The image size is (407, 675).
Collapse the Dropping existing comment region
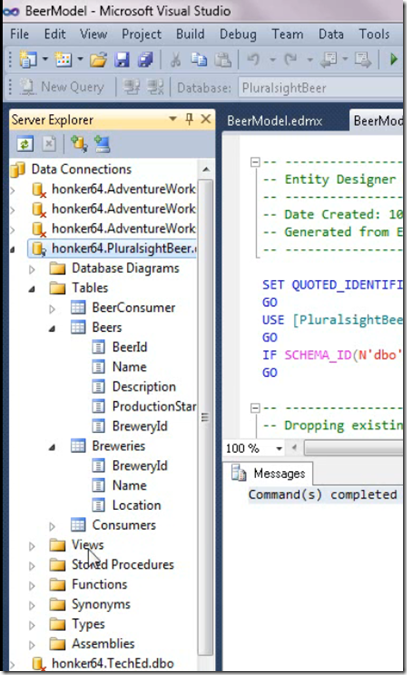[255, 408]
